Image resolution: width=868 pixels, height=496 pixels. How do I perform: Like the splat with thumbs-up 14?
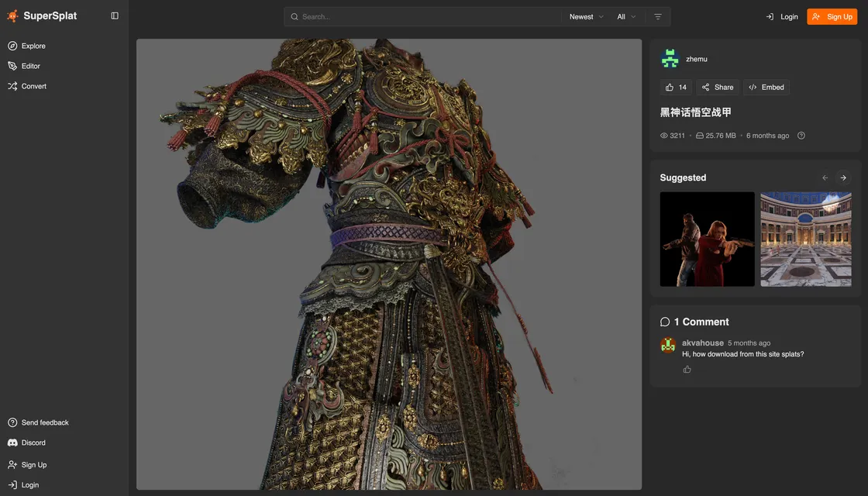click(x=676, y=88)
